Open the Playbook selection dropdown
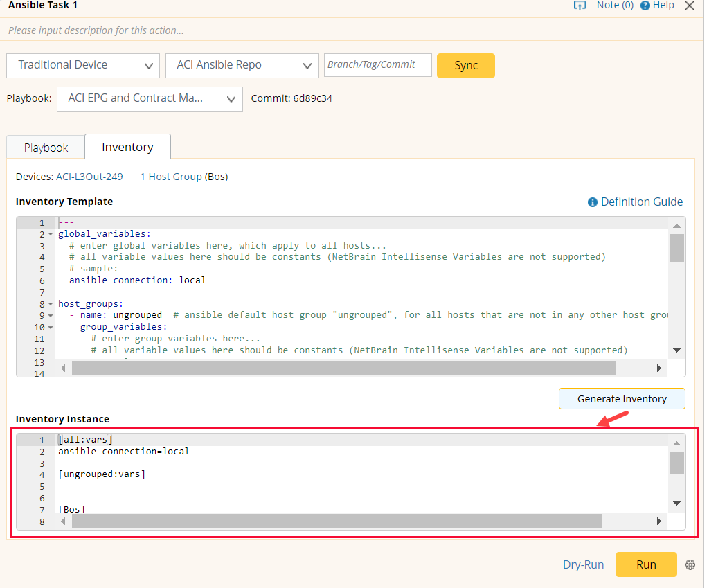 click(150, 98)
